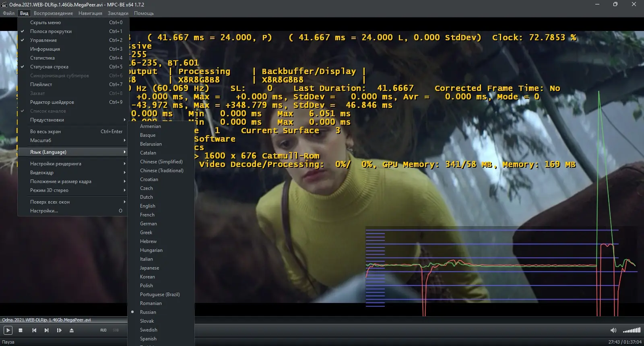Open the Навигация menu

(x=91, y=13)
